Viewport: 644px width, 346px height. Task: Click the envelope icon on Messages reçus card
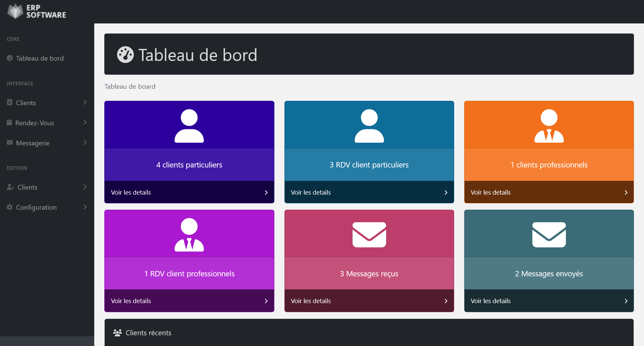pyautogui.click(x=369, y=235)
